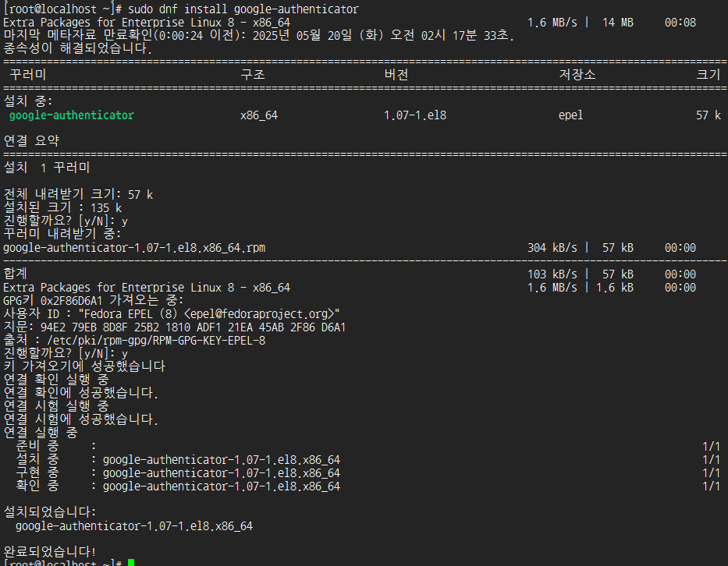Image resolution: width=728 pixels, height=566 pixels.
Task: Click the '연결 시험 실행 중' line
Action: pyautogui.click(x=56, y=406)
